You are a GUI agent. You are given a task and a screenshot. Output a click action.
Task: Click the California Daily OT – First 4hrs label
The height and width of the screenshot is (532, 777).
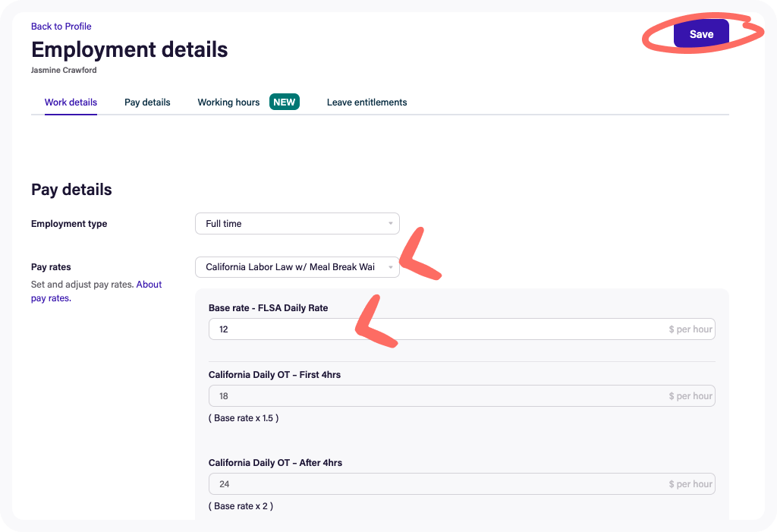click(275, 375)
